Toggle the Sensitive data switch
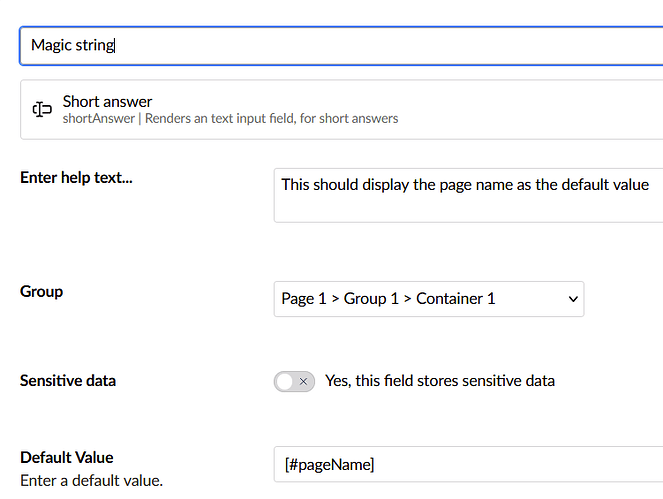This screenshot has width=663, height=499. coord(294,381)
